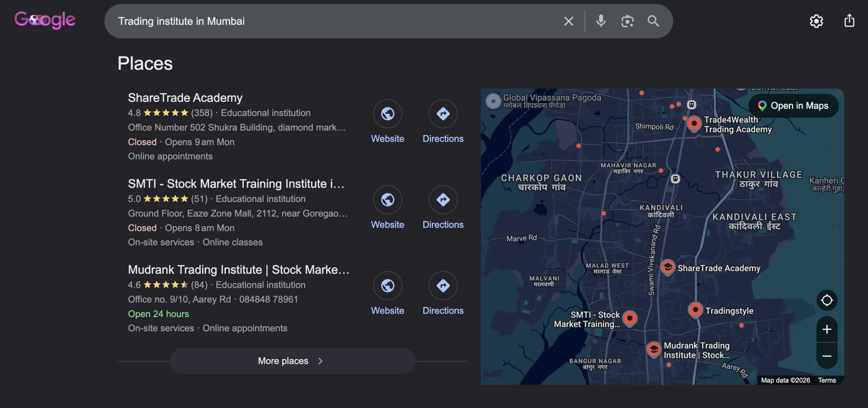
Task: Click the Kandivali East label on map
Action: coord(754,221)
